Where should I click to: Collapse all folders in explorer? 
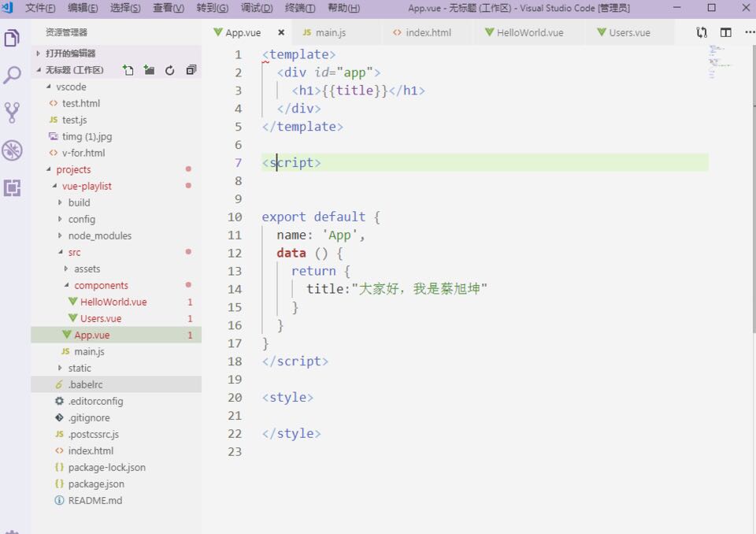click(x=191, y=70)
